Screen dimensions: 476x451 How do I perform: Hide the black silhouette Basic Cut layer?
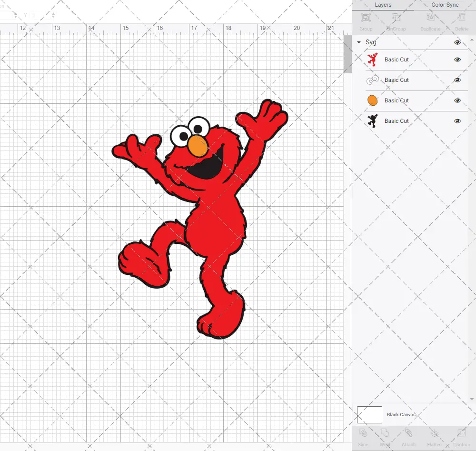click(457, 121)
